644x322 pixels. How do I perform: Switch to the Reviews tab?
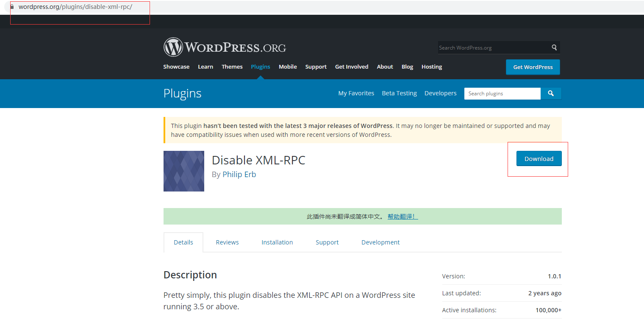(228, 242)
